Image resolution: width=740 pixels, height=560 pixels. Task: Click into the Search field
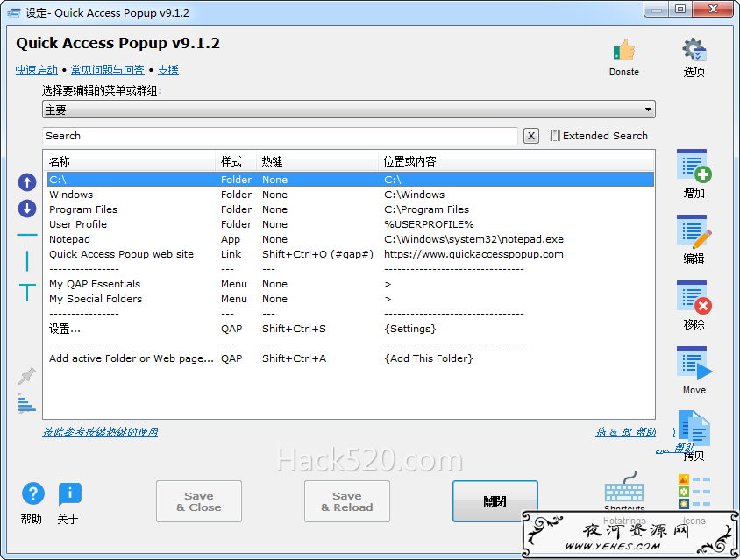[280, 136]
